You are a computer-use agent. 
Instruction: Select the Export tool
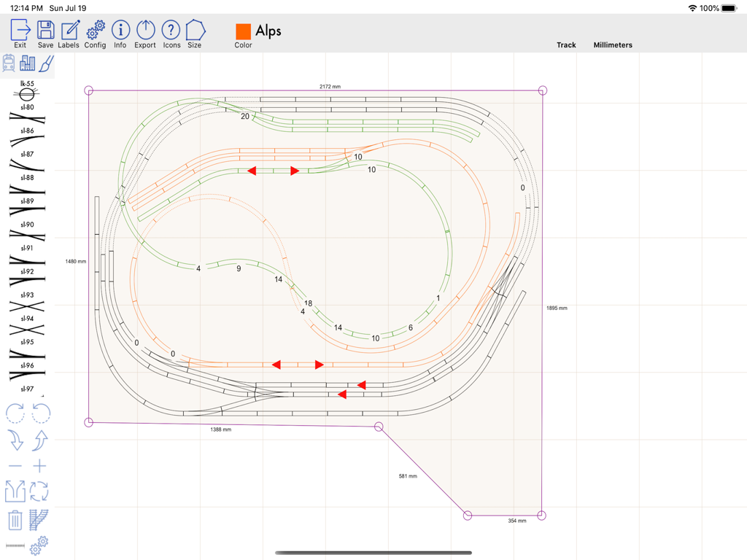(144, 31)
